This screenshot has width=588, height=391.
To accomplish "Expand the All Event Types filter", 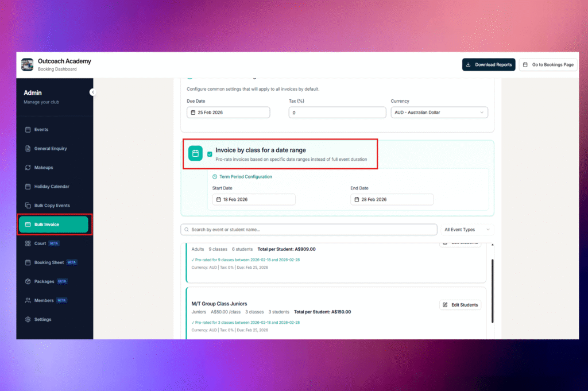I will [467, 230].
